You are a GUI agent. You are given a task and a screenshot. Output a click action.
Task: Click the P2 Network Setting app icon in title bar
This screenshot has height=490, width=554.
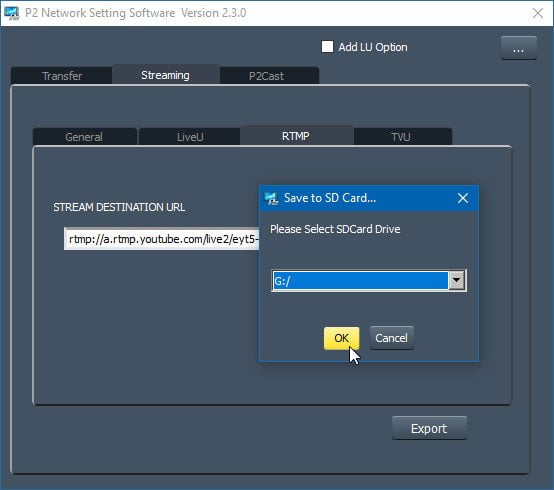pyautogui.click(x=12, y=13)
